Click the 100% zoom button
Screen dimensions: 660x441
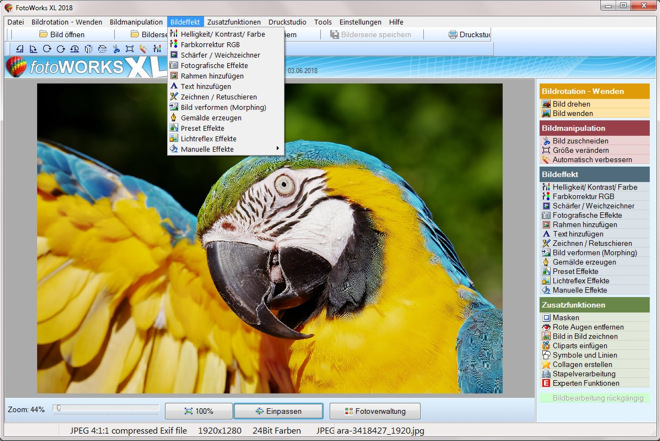tap(199, 411)
